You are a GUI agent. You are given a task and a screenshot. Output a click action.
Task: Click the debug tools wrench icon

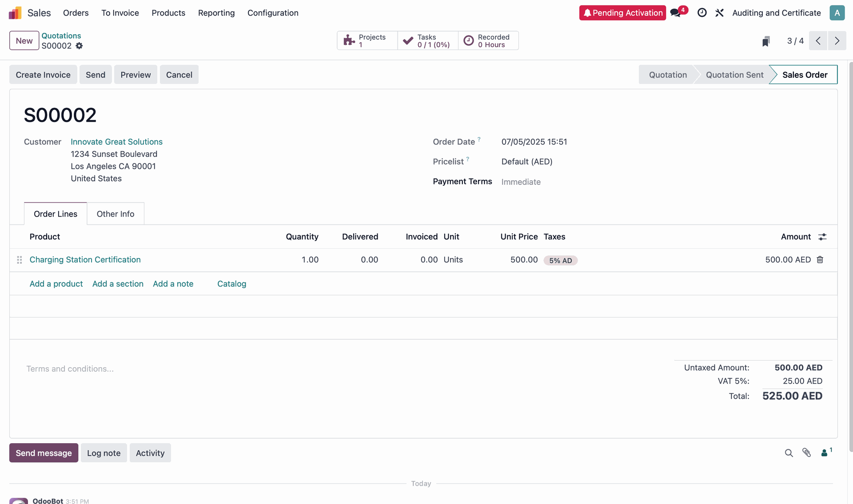[x=720, y=13]
